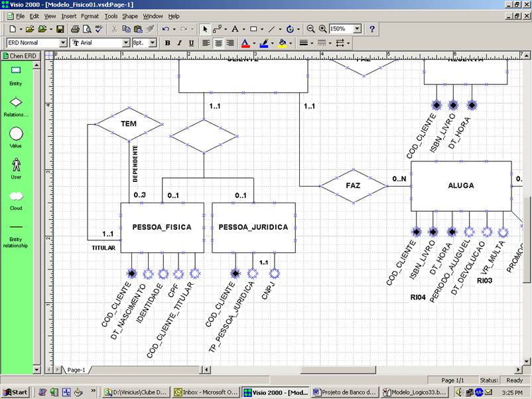Switch to Projeto de Banco taskbar window

tap(345, 392)
